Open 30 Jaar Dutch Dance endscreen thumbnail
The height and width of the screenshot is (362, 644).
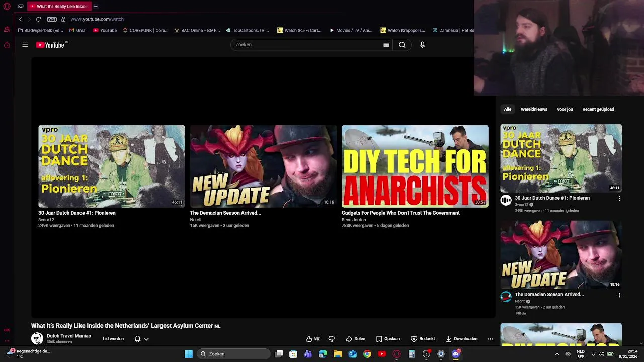point(112,166)
